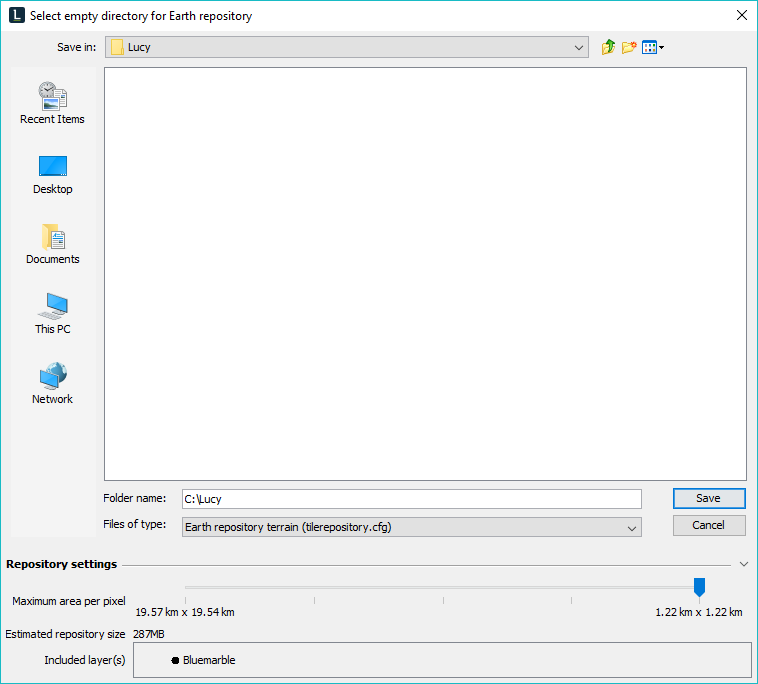The width and height of the screenshot is (758, 684).
Task: Create a new folder
Action: tap(629, 47)
